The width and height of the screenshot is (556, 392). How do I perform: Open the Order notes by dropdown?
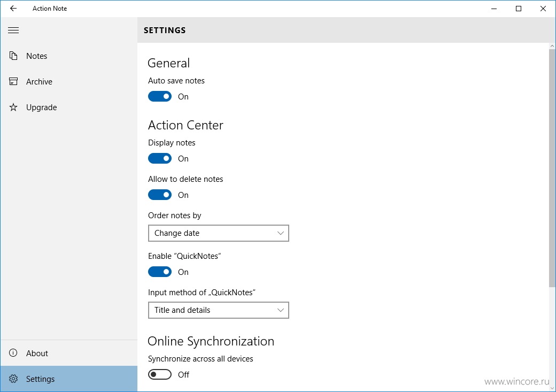219,233
